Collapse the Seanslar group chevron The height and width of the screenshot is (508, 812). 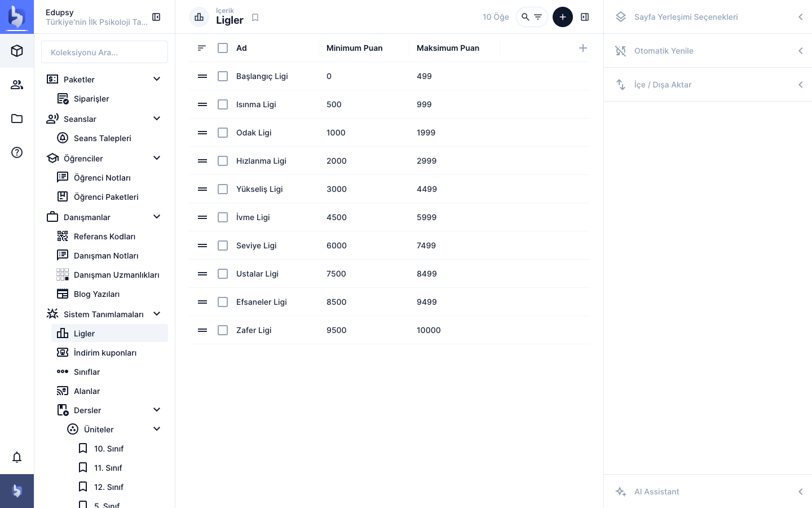pos(157,119)
